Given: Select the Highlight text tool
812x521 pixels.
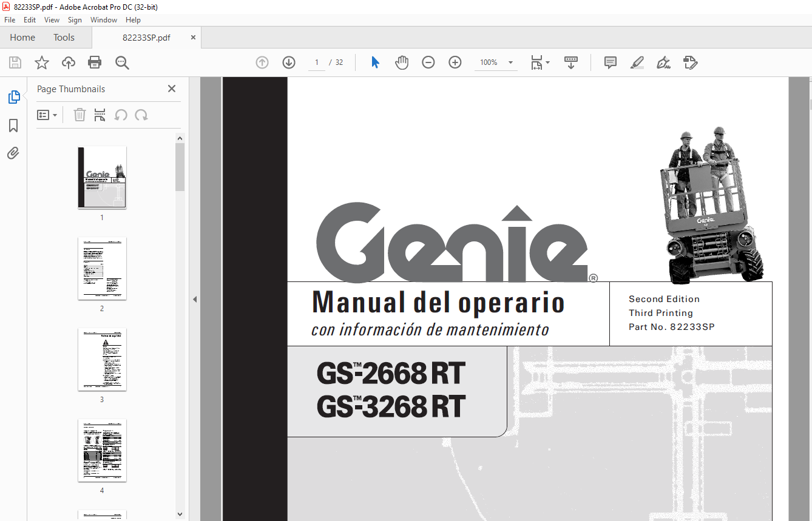Looking at the screenshot, I should (637, 62).
